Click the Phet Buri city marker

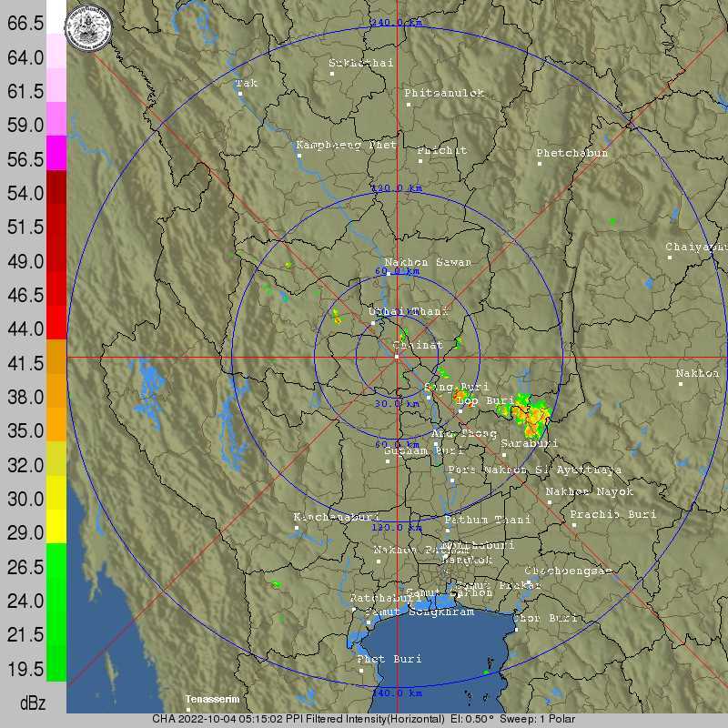pos(361,670)
